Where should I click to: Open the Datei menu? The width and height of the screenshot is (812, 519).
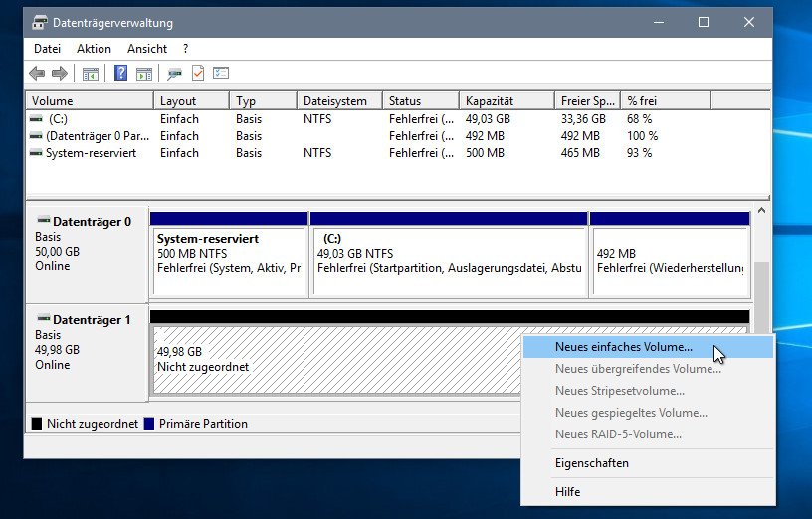47,49
